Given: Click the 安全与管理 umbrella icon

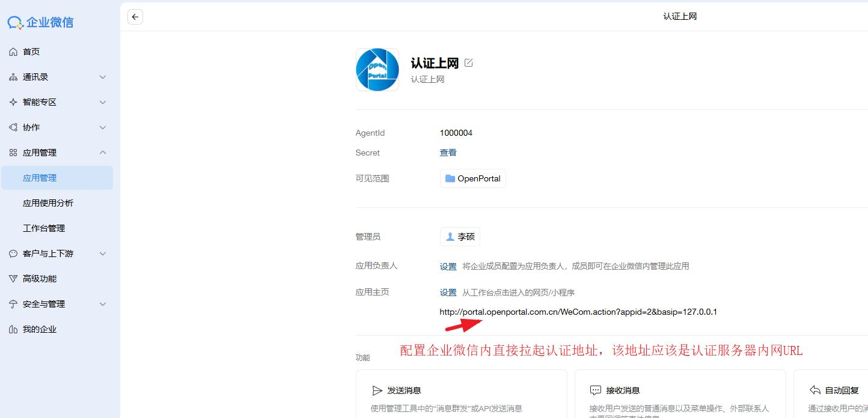Looking at the screenshot, I should 13,304.
